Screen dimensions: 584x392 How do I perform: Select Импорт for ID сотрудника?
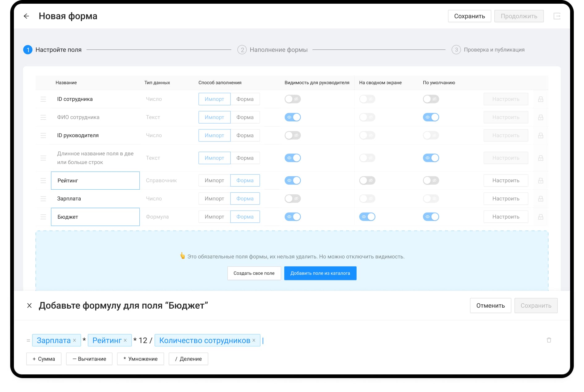214,99
